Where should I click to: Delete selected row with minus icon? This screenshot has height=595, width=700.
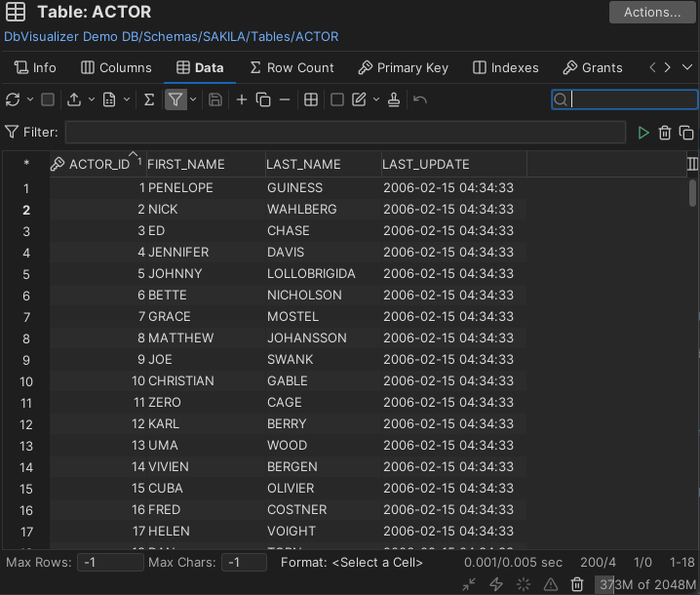[285, 99]
